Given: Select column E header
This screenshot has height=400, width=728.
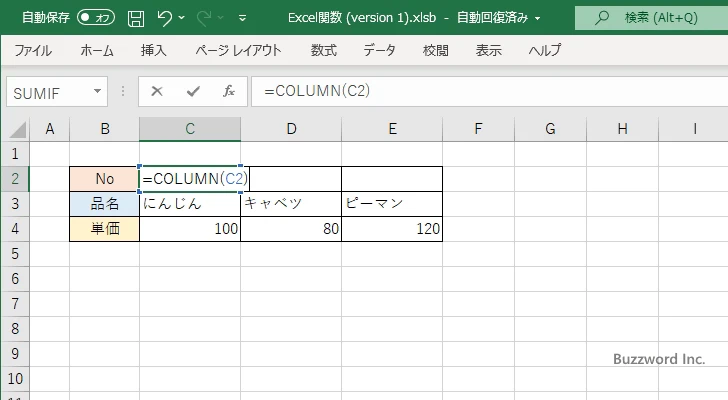Looking at the screenshot, I should click(392, 129).
